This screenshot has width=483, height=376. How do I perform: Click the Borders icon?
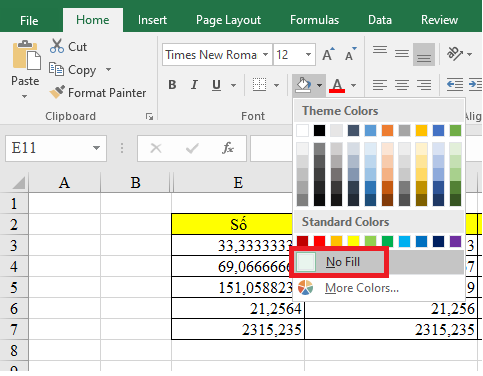[x=259, y=85]
